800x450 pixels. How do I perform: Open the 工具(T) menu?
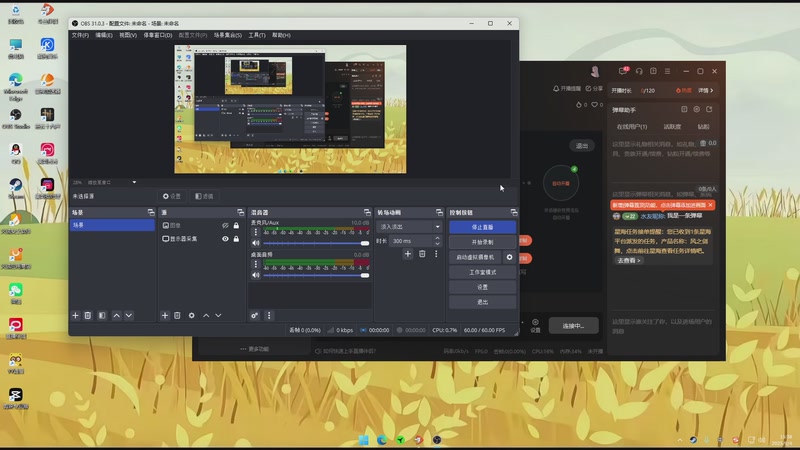[257, 35]
